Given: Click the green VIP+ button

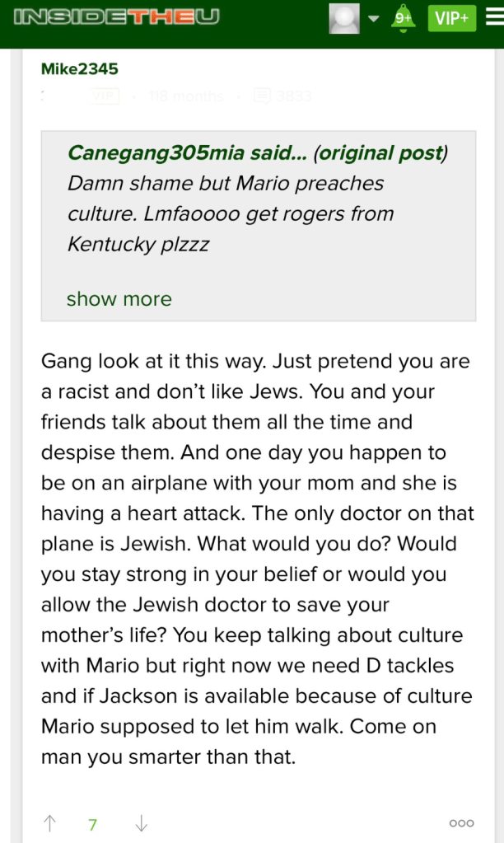Looking at the screenshot, I should click(451, 18).
